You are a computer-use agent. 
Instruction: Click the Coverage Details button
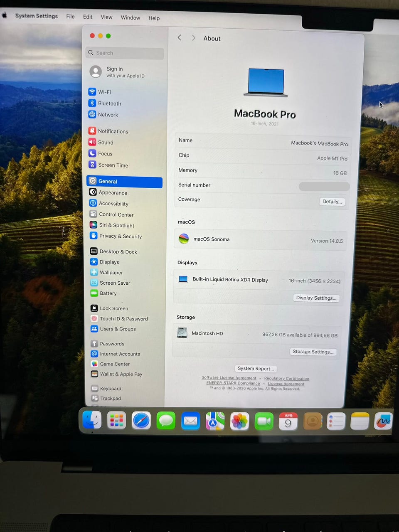click(332, 202)
